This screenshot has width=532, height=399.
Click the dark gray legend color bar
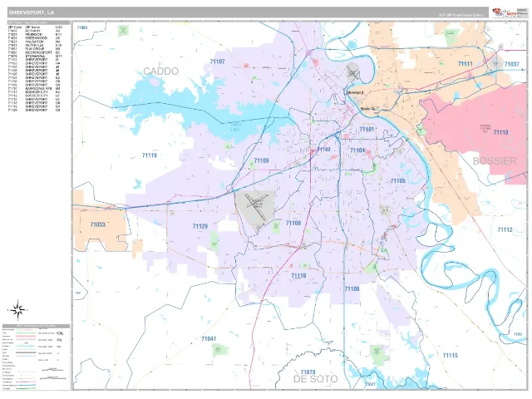tap(27, 352)
